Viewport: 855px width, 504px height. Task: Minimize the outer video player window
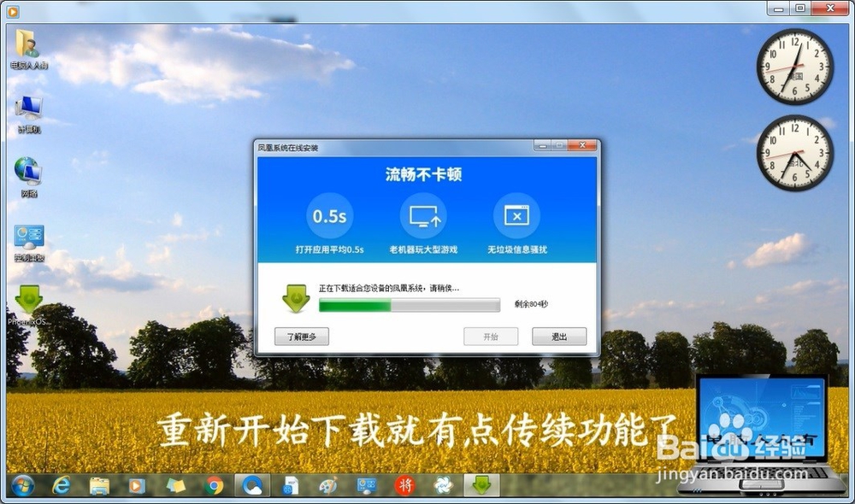[779, 9]
